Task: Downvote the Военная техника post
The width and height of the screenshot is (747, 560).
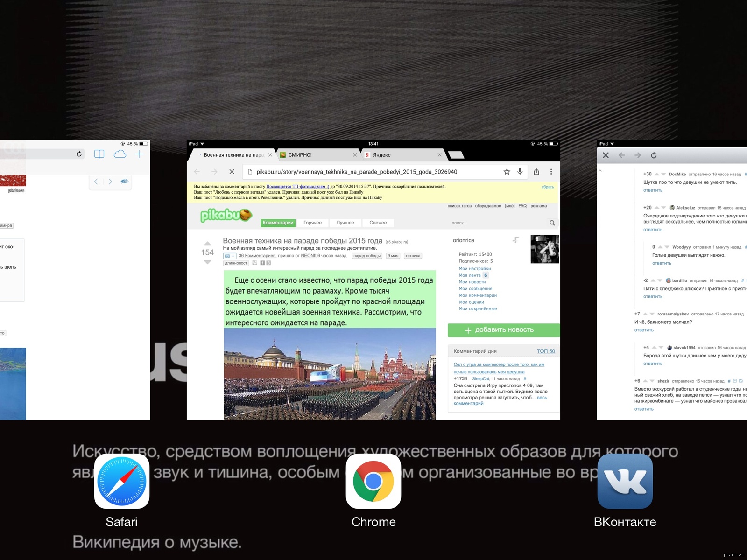Action: [x=207, y=262]
